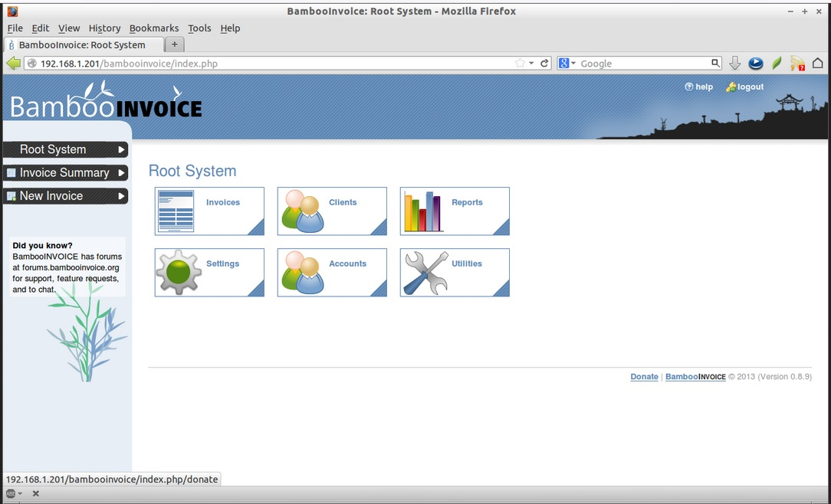Click the New Invoice sidebar label
The height and width of the screenshot is (504, 831).
[51, 196]
